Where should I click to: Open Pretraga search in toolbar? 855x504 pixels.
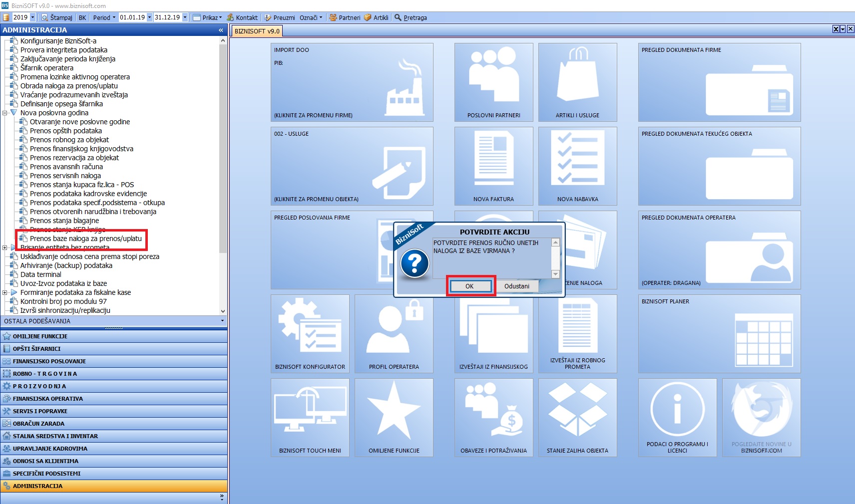click(411, 17)
